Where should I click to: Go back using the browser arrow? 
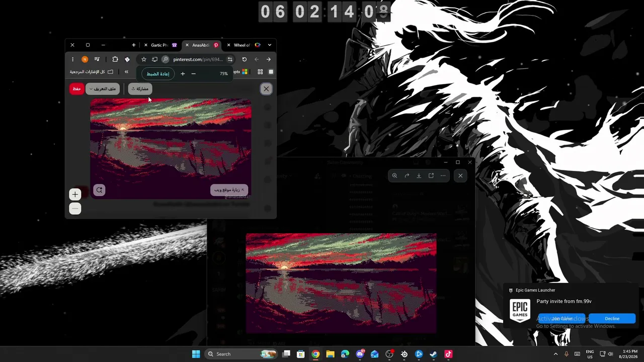(257, 59)
